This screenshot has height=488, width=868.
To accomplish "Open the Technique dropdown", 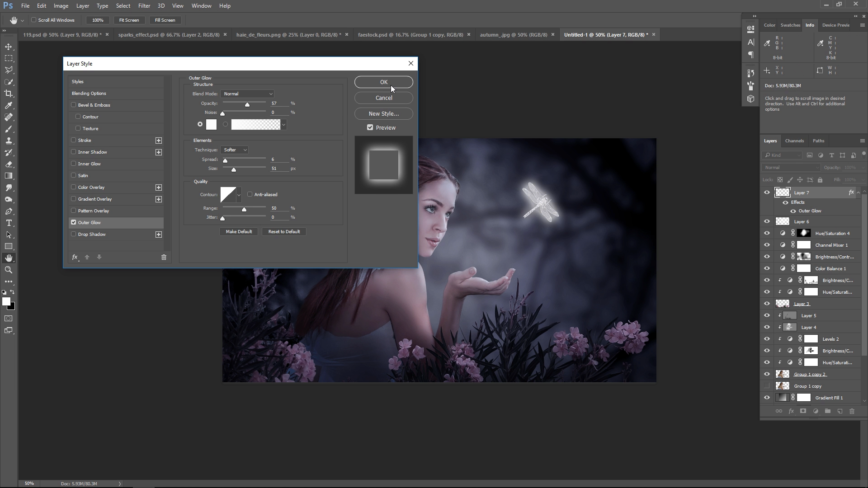I will tap(234, 150).
